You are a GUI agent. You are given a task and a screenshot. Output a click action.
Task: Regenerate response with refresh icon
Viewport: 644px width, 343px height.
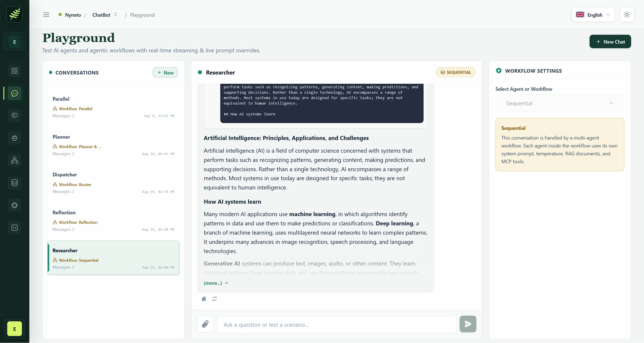pyautogui.click(x=215, y=299)
